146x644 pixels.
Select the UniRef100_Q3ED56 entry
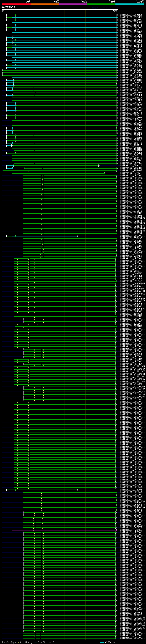point(131,490)
